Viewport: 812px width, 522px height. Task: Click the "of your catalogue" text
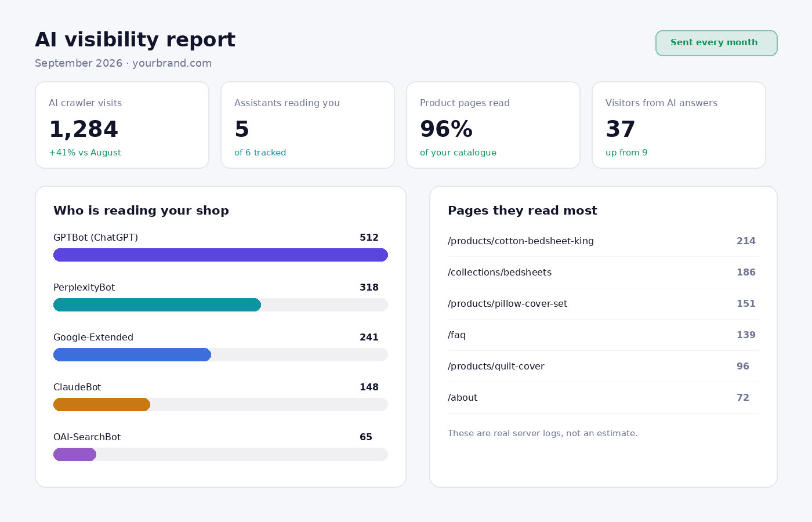[x=458, y=153]
